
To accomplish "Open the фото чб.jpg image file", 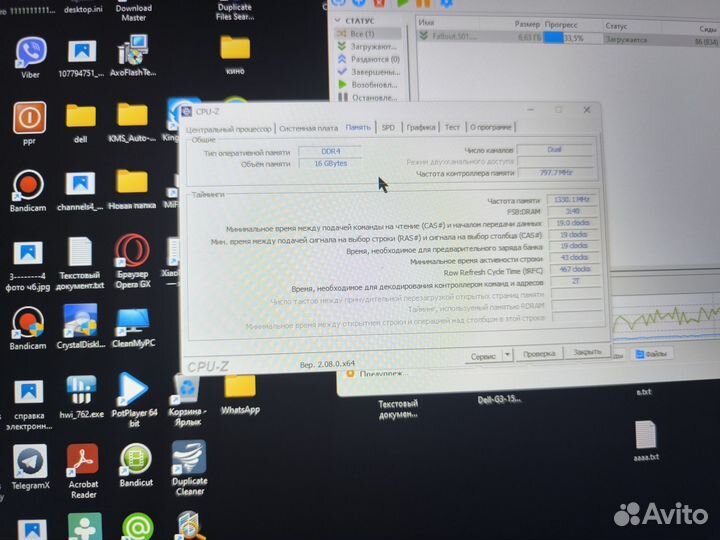I will [x=28, y=265].
